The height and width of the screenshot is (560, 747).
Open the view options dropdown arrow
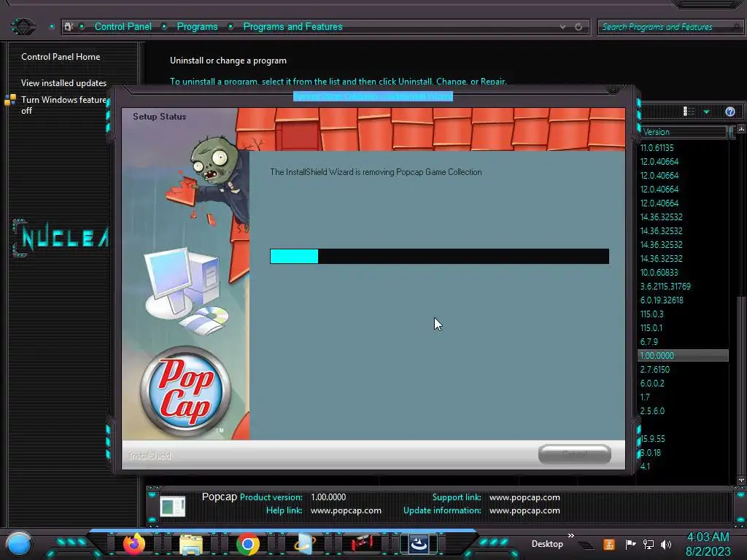click(x=706, y=112)
